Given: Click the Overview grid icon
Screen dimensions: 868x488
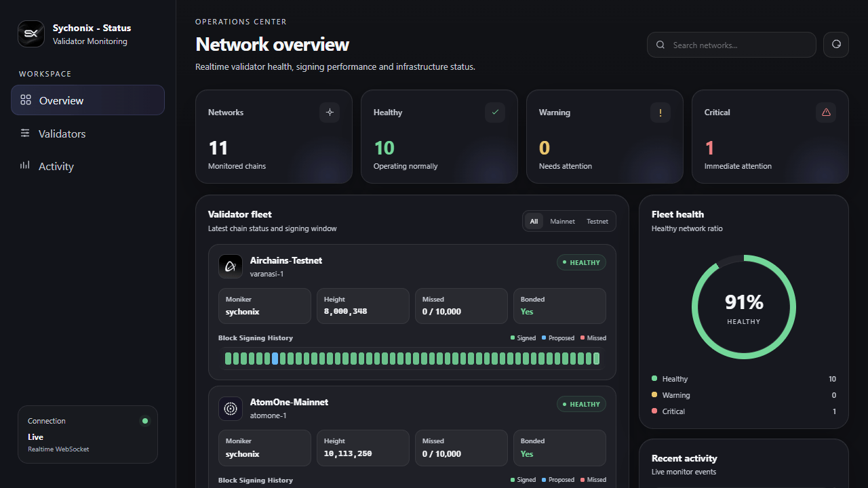Looking at the screenshot, I should [26, 100].
